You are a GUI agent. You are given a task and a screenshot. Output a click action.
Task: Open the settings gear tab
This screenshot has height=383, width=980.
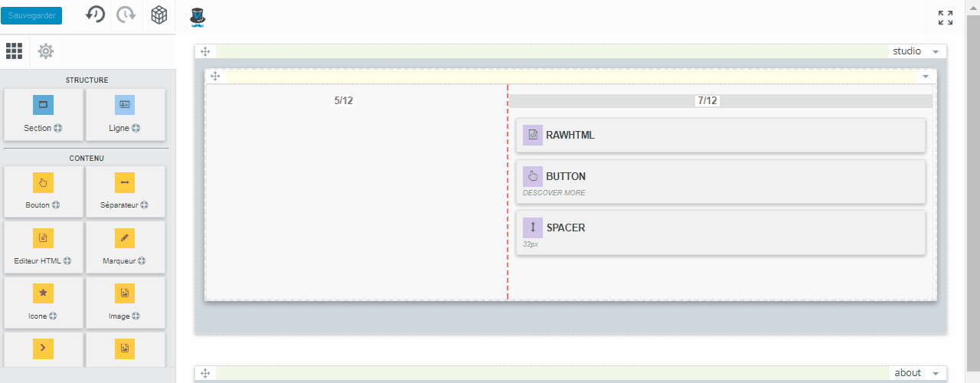click(46, 51)
